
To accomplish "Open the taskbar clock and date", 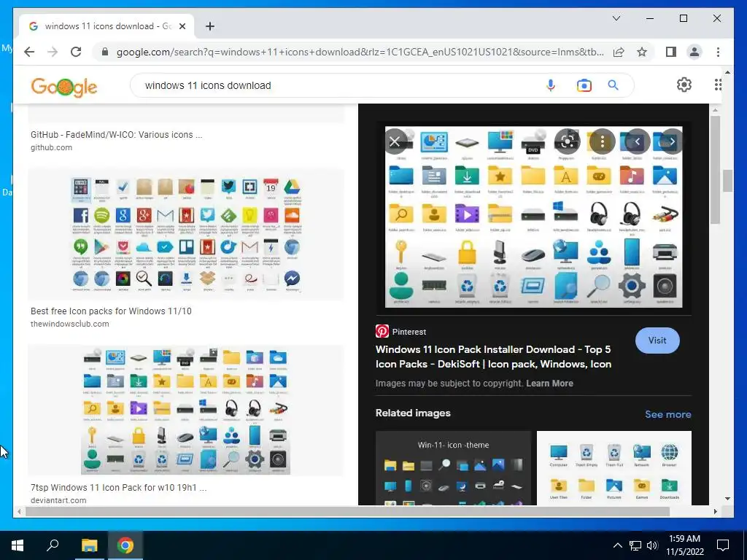I will click(684, 545).
